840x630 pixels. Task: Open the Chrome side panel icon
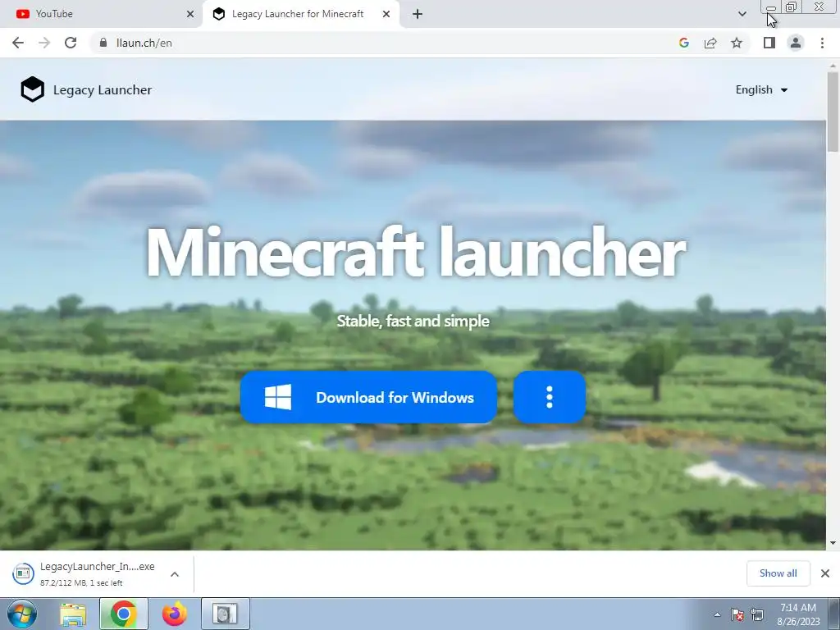click(x=769, y=43)
